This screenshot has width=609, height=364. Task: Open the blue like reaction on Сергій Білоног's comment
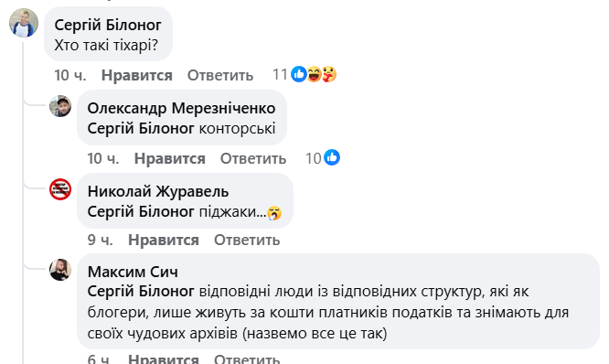299,74
